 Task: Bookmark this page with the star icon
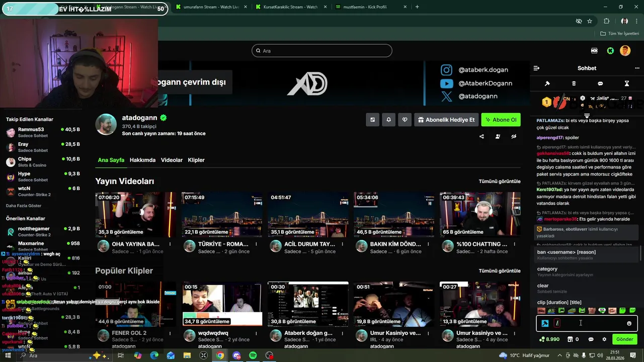coord(590,21)
